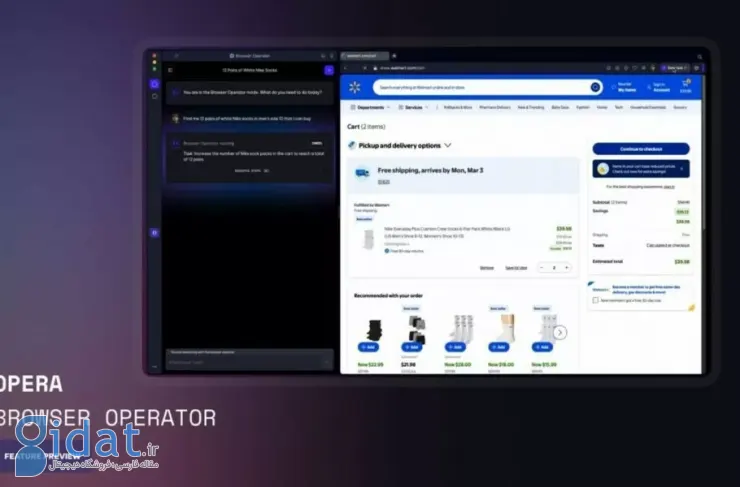Click the 'Estimated total' label
Viewport: 740px width, 487px height.
(x=608, y=261)
